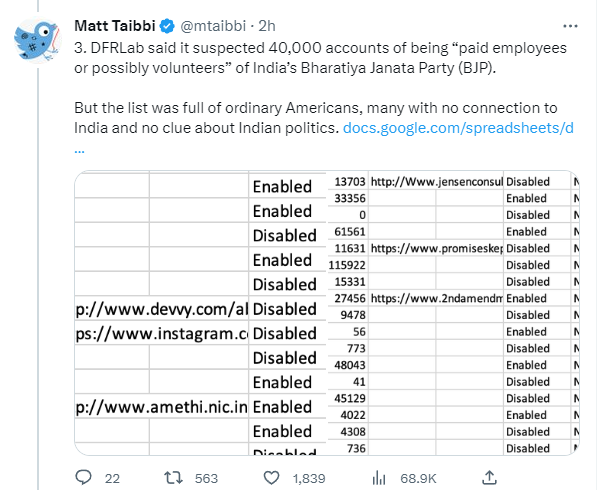The image size is (599, 490).
Task: Click the 563 retweets count
Action: point(206,479)
